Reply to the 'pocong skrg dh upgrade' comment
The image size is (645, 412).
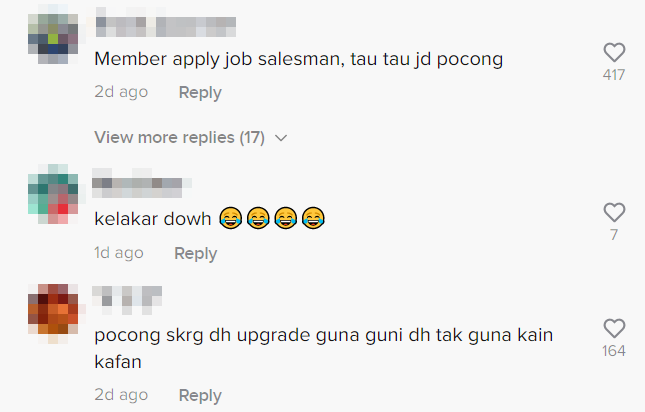(x=200, y=396)
